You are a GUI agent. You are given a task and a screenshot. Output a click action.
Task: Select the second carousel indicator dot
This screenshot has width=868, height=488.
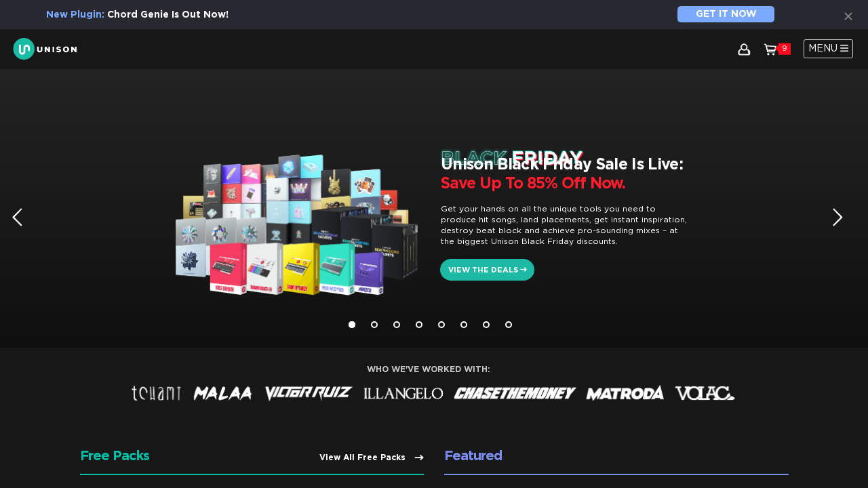click(x=374, y=325)
